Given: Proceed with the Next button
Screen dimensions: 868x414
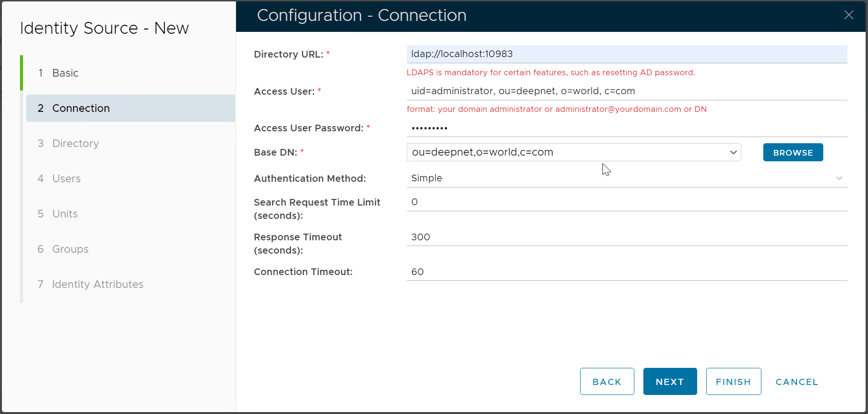Looking at the screenshot, I should coord(670,382).
